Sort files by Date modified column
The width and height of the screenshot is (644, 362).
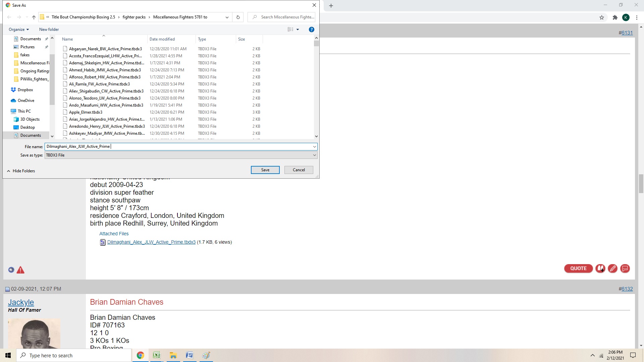pyautogui.click(x=162, y=39)
